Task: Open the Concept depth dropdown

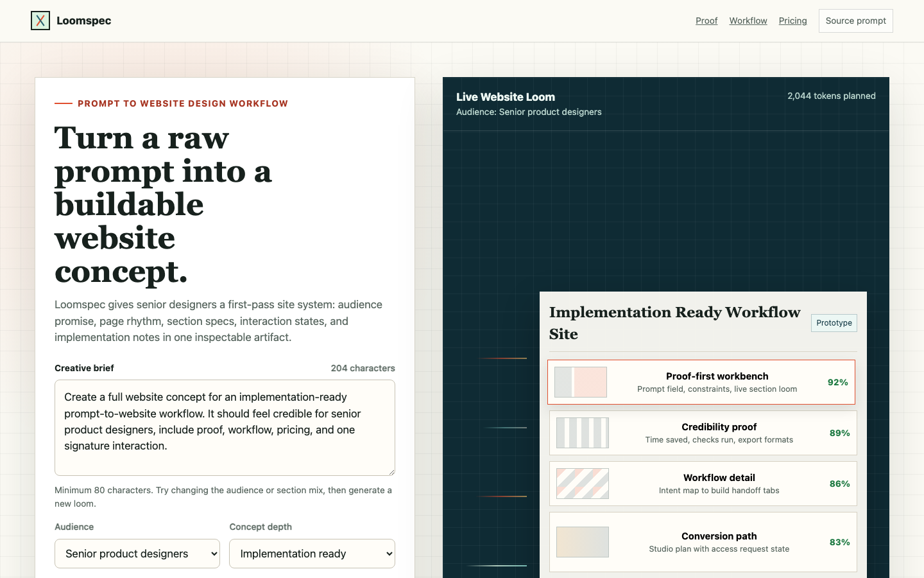Action: point(312,554)
